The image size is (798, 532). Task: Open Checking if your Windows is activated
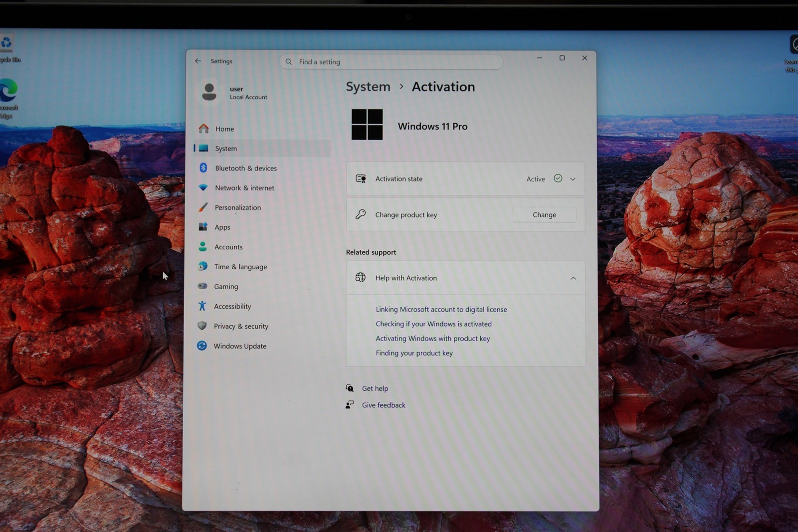click(x=433, y=324)
